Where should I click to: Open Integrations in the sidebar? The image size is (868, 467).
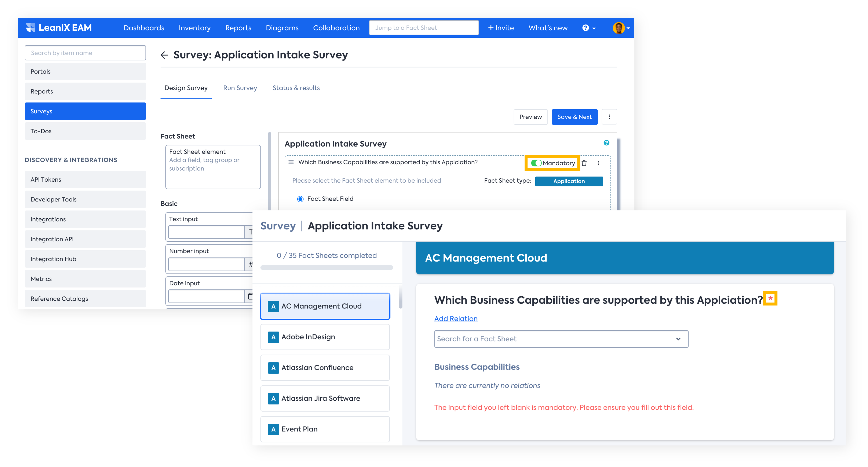pos(85,219)
